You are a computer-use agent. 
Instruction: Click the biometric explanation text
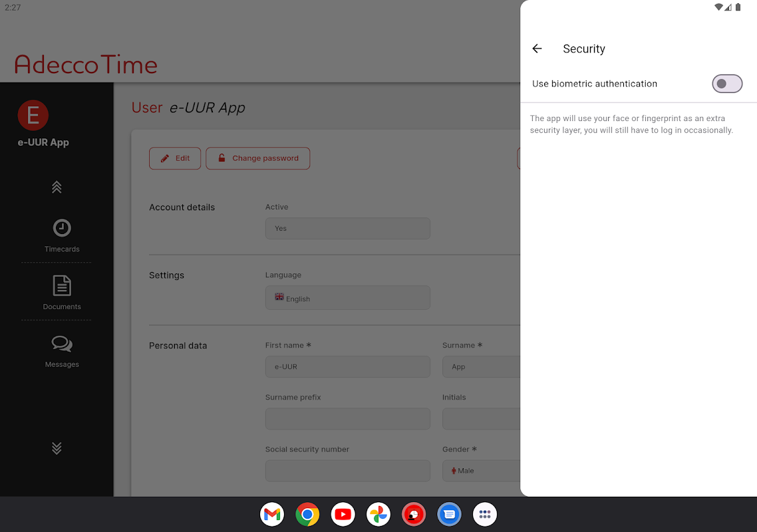631,124
